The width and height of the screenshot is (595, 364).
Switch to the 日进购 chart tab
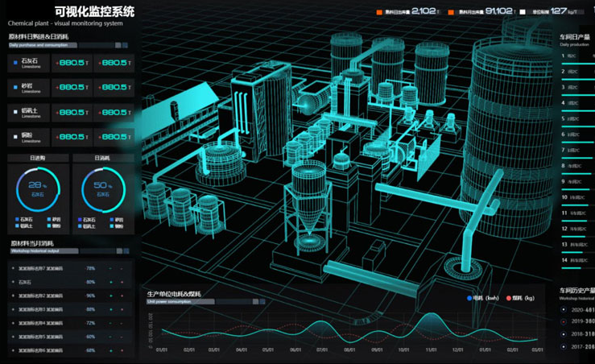coord(38,158)
